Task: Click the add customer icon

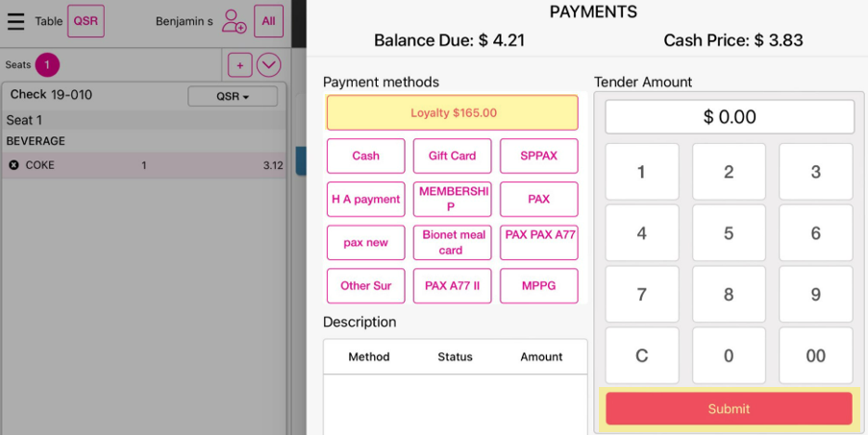Action: tap(234, 21)
